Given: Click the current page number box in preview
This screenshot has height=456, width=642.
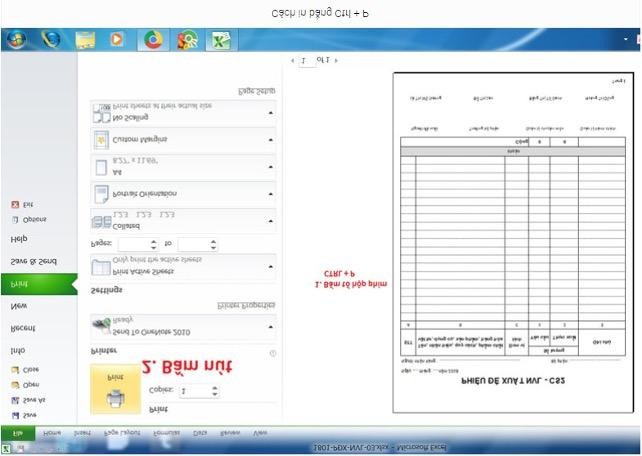Looking at the screenshot, I should (307, 61).
